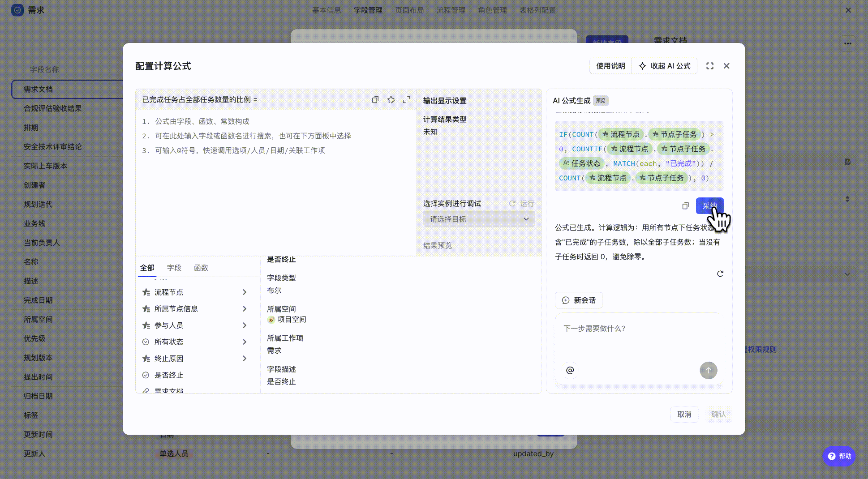Image resolution: width=868 pixels, height=479 pixels.
Task: Close the page with the top-right X
Action: click(848, 10)
